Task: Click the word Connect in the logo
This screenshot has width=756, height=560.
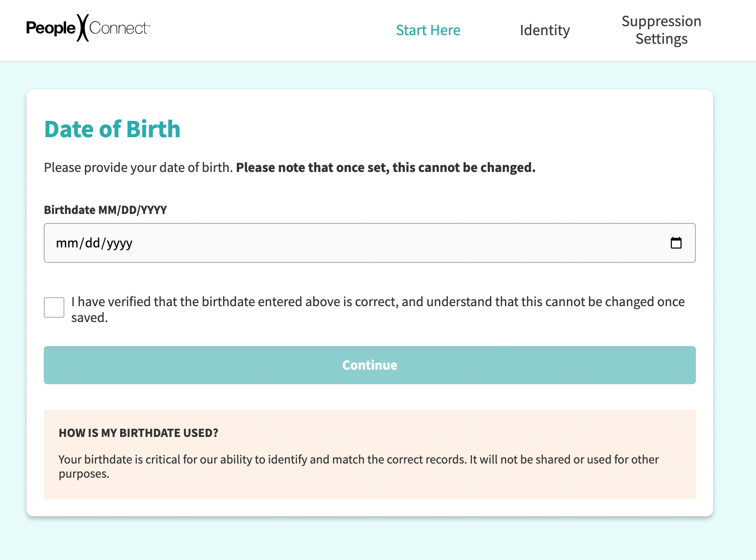Action: pyautogui.click(x=118, y=28)
